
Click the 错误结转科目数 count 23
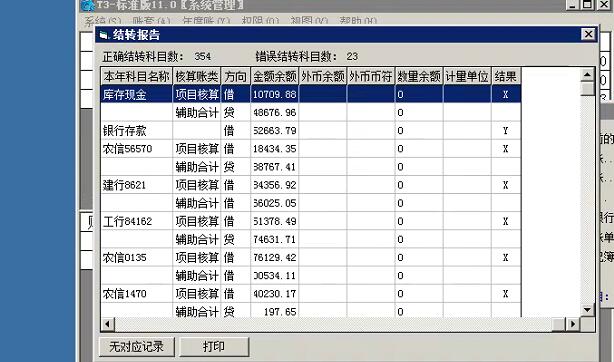coord(352,56)
